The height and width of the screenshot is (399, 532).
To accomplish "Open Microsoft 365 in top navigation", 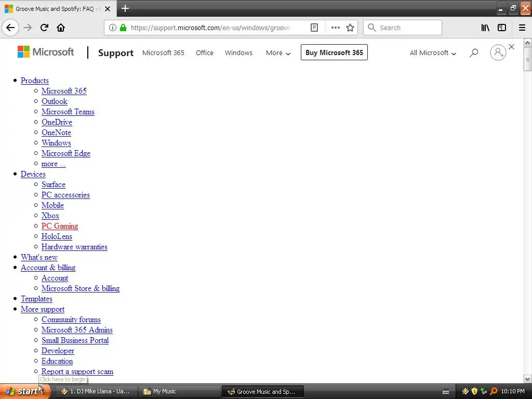I will click(163, 52).
